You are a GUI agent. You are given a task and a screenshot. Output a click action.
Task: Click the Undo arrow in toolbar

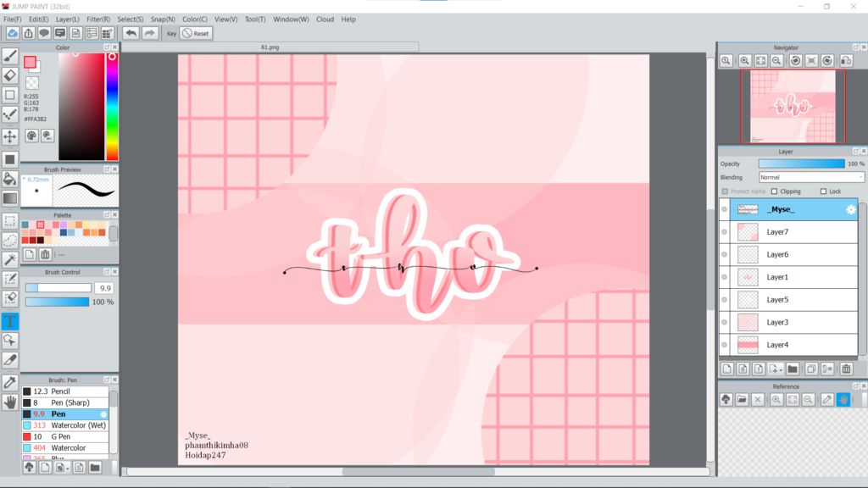(131, 33)
